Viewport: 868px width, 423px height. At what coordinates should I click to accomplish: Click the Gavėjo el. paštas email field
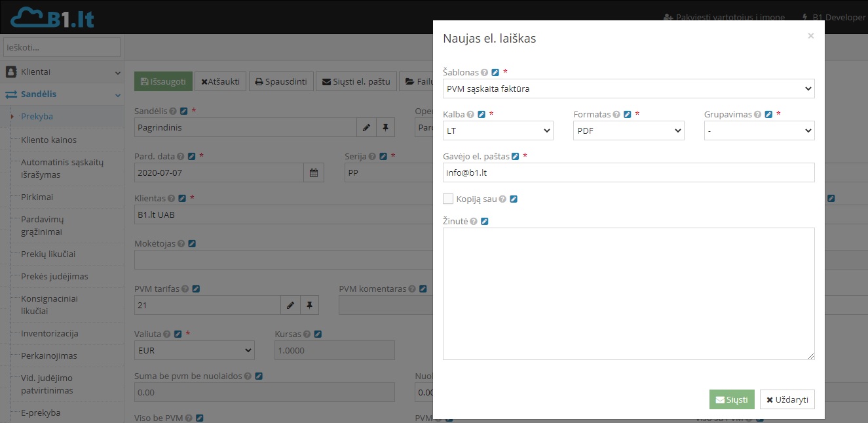pyautogui.click(x=628, y=172)
